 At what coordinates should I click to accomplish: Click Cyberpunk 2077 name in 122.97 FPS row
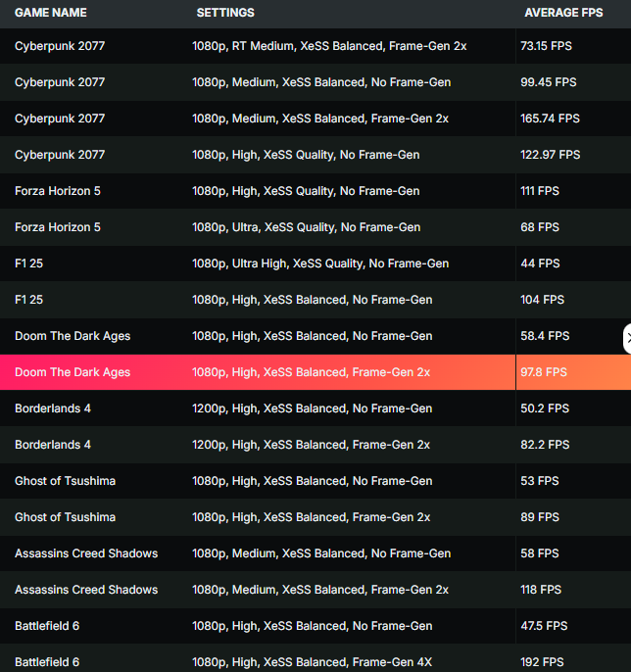coord(60,155)
